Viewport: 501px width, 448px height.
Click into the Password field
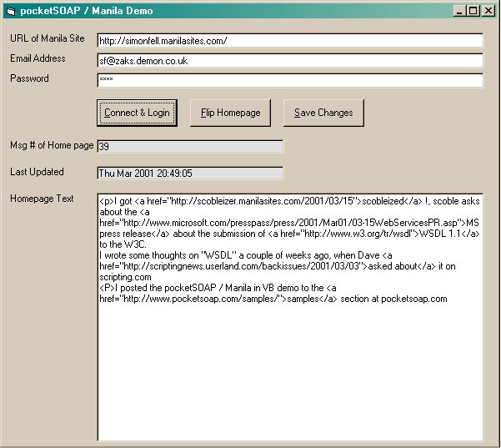[x=290, y=80]
